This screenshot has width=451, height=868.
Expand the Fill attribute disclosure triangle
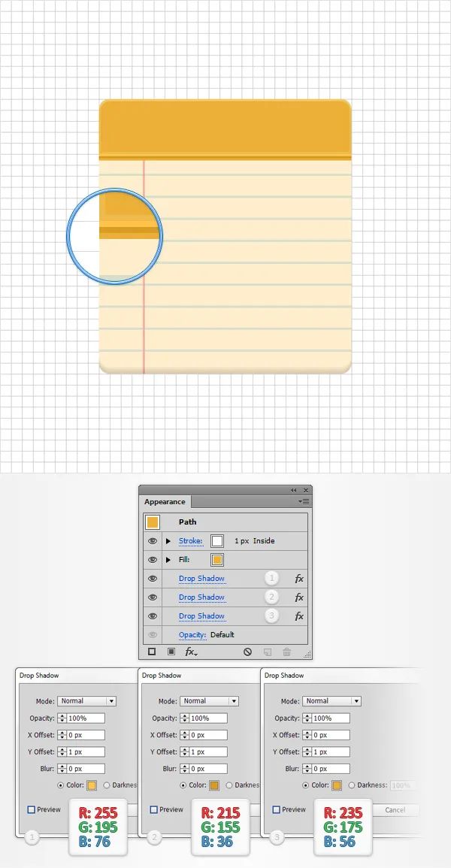click(x=168, y=560)
